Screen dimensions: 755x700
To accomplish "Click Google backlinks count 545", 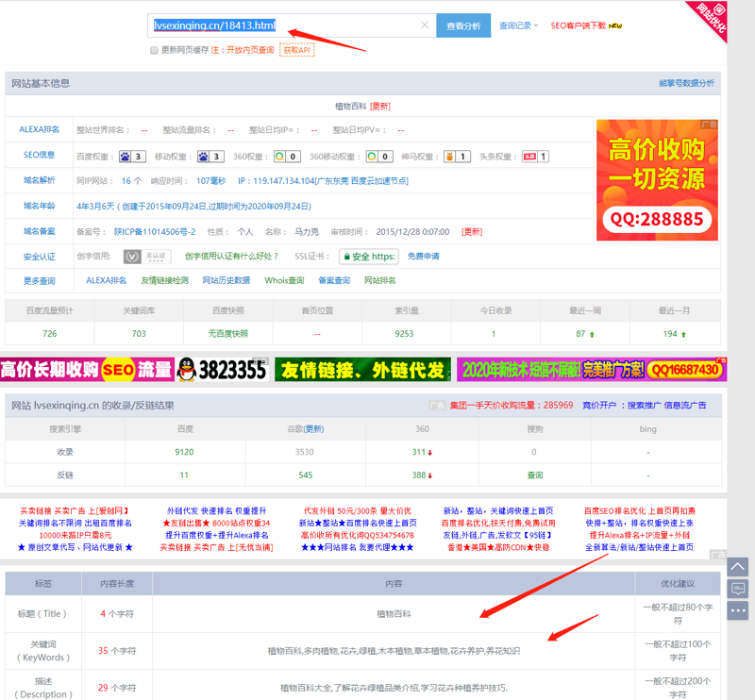I will click(305, 475).
